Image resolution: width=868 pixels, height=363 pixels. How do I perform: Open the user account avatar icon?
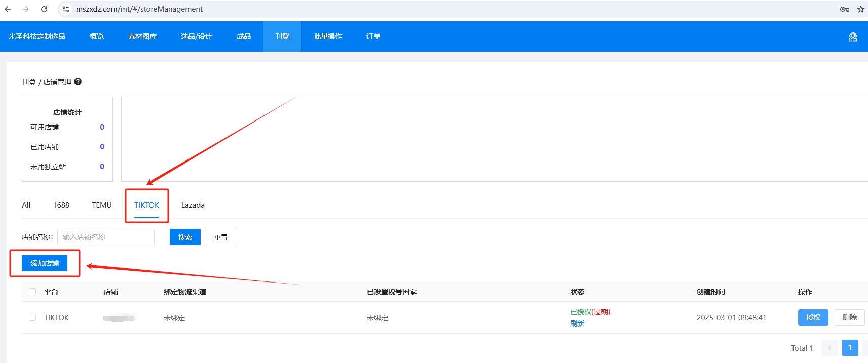coord(853,37)
